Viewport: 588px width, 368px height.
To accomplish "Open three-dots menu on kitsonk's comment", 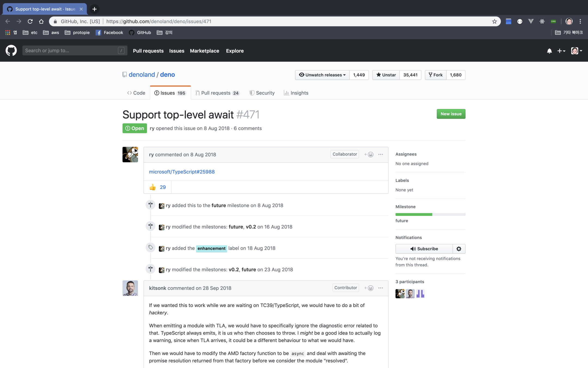I will pos(381,288).
